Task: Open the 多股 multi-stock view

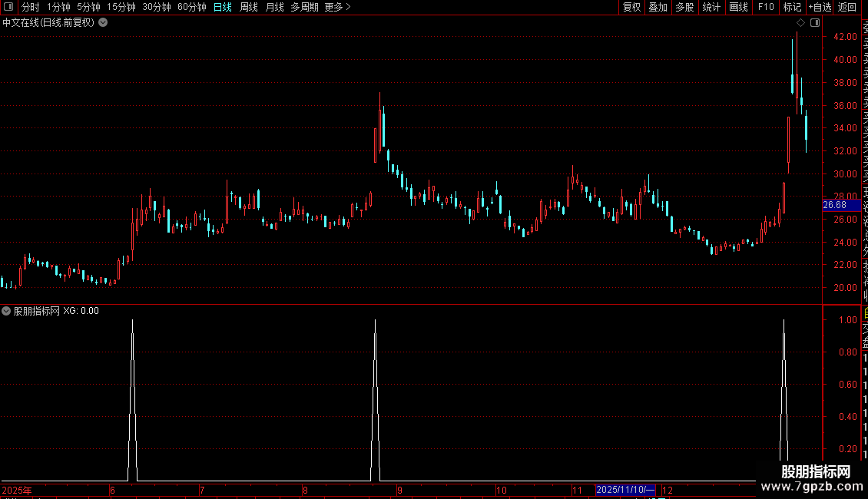Action: point(684,7)
